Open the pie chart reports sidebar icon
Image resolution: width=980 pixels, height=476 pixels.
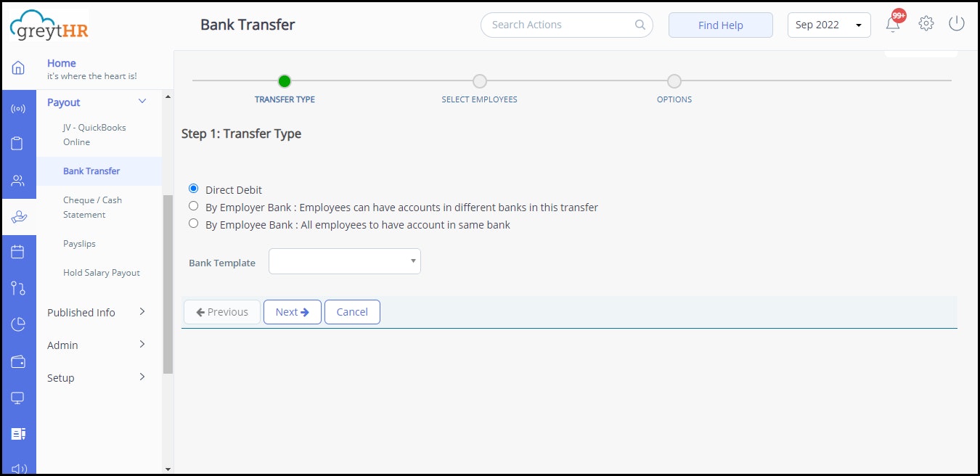[x=18, y=324]
